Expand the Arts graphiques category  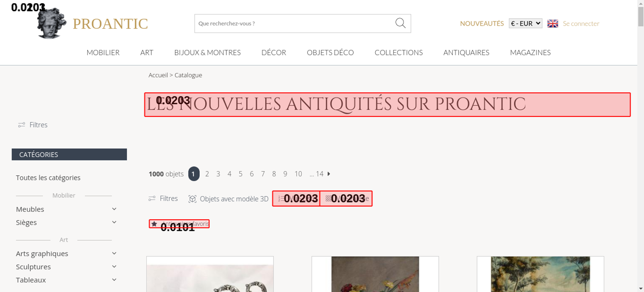(66, 253)
